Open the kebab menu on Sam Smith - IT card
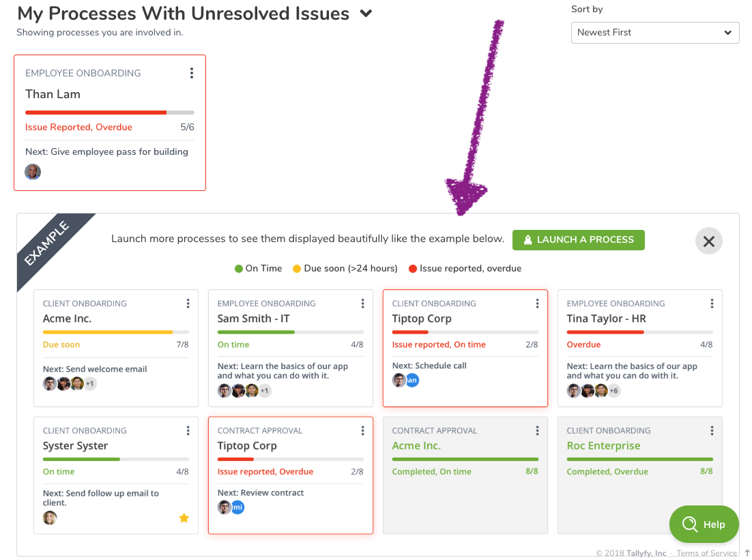Viewport: 752px width, 560px height. 362,303
